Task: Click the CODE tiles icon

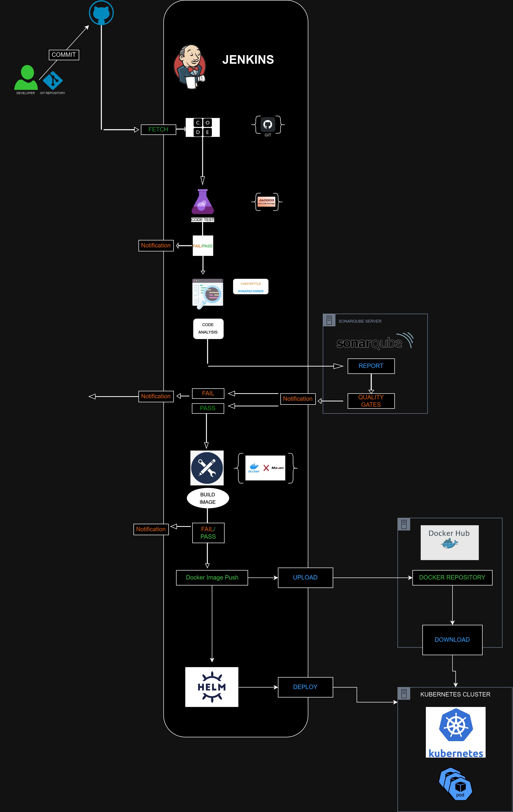Action: click(x=203, y=127)
